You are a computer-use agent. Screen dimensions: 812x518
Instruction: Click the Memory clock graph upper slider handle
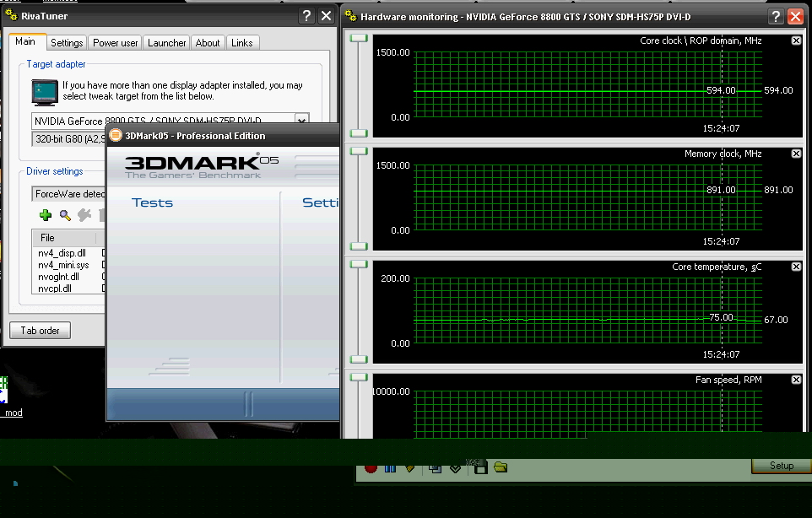[x=359, y=151]
